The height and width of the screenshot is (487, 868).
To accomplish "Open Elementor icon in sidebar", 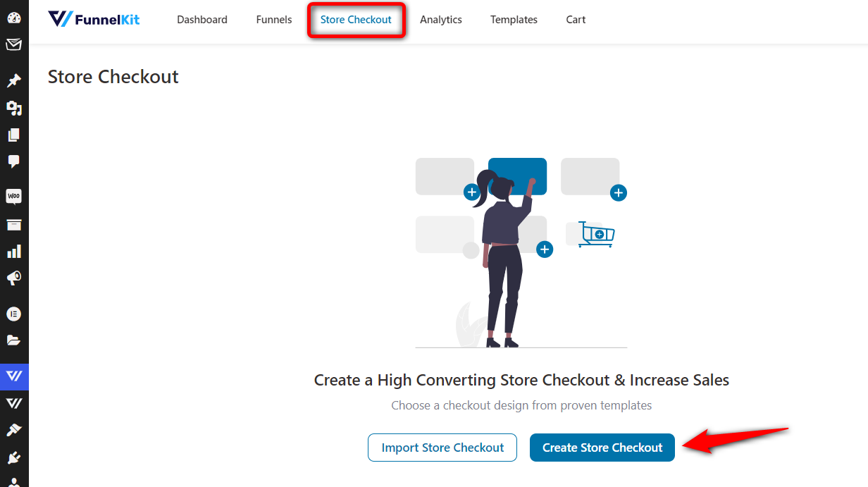I will coord(14,314).
